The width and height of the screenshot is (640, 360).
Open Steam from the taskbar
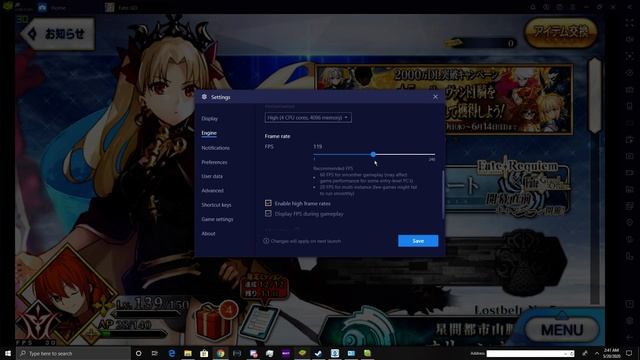pyautogui.click(x=318, y=353)
